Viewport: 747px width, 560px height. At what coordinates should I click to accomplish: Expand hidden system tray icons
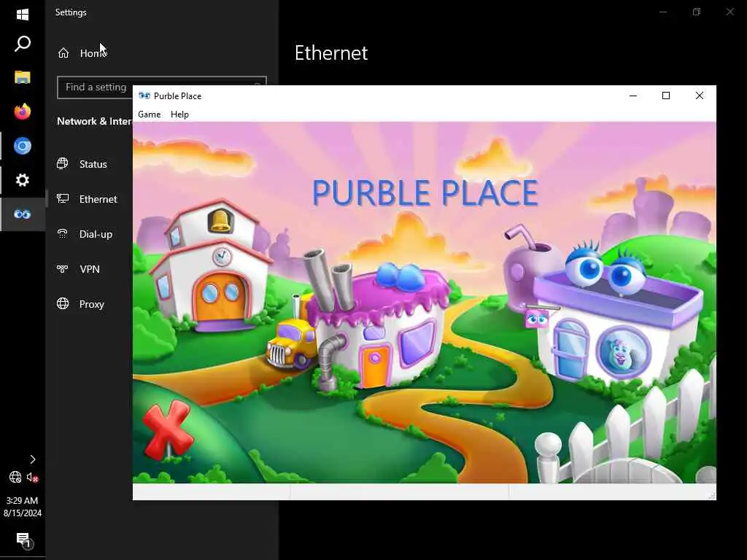tap(32, 459)
